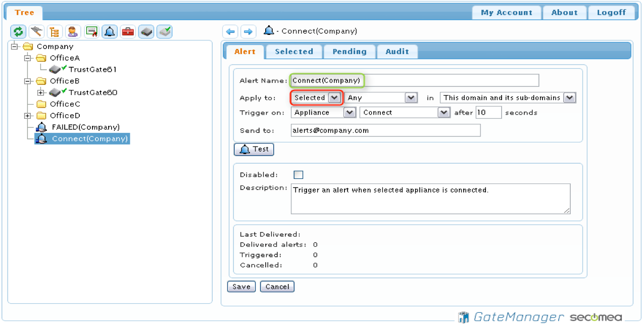Open the Any dropdown
The image size is (644, 327).
[x=381, y=98]
